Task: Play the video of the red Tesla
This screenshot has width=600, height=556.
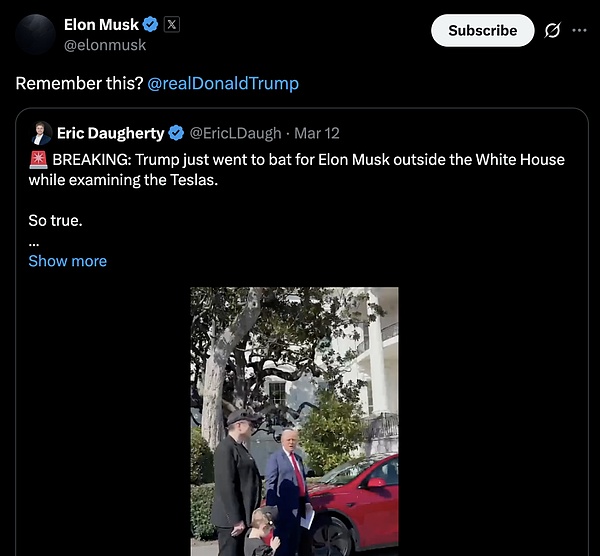Action: (x=294, y=420)
